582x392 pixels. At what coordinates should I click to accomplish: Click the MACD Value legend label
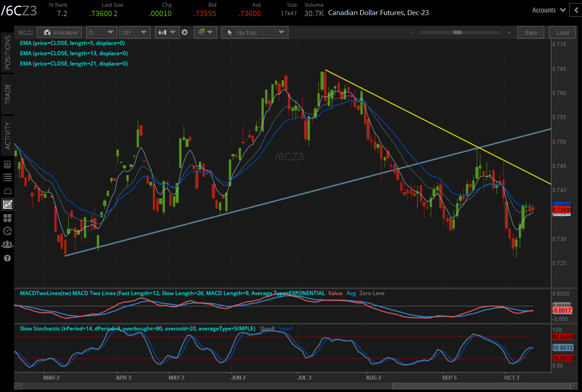pyautogui.click(x=335, y=293)
